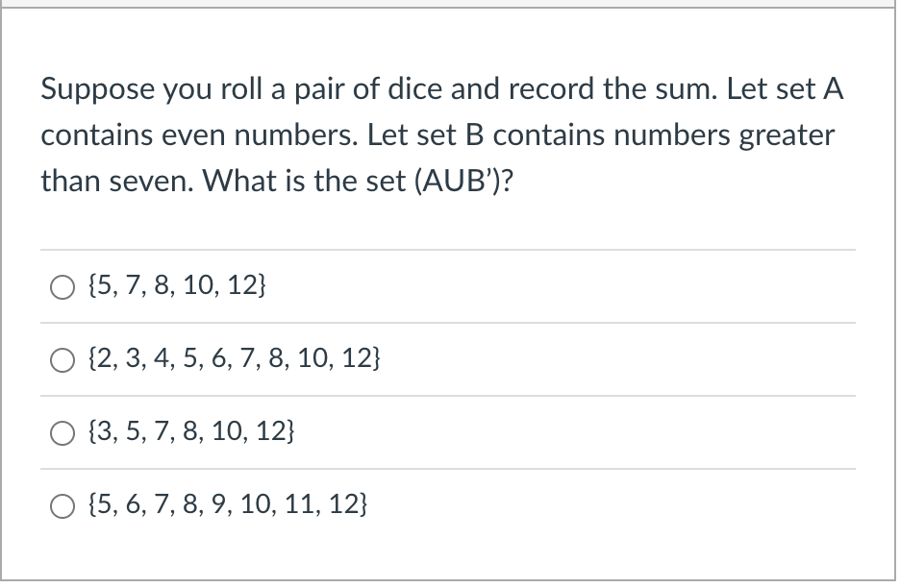Choose the answer containing the number 9

229,503
